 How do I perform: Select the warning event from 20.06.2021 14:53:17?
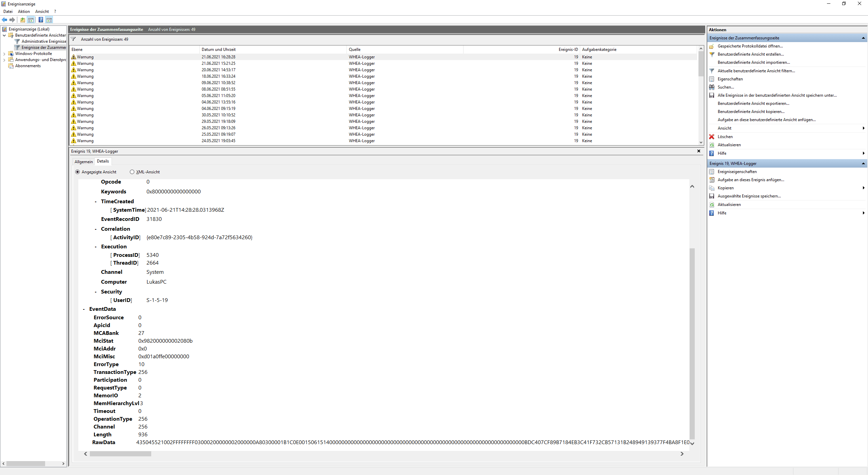click(218, 70)
